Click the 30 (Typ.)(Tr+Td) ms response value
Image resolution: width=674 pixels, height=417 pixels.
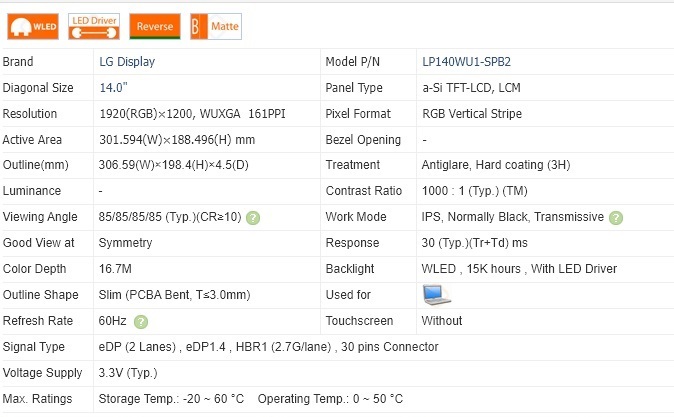[x=475, y=243]
